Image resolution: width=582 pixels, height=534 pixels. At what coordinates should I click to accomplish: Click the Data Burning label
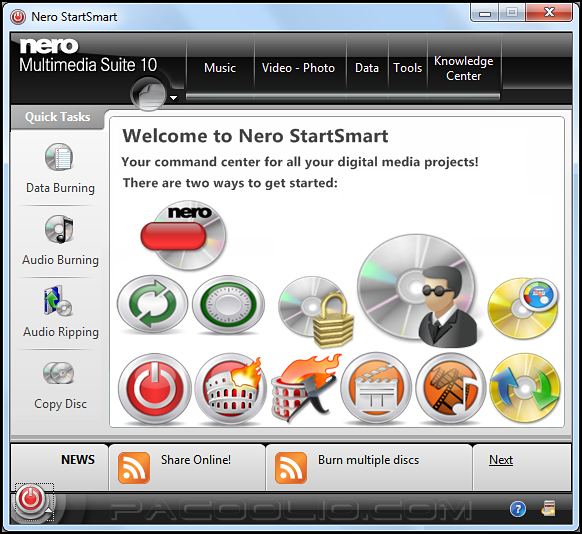click(x=60, y=188)
